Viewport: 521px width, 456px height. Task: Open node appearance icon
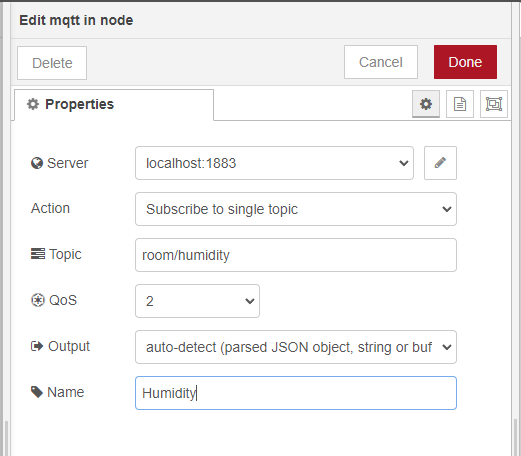(x=494, y=104)
